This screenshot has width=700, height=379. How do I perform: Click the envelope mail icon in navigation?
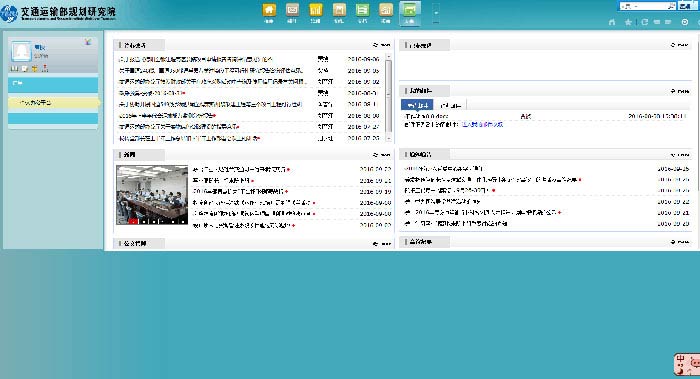[x=292, y=10]
